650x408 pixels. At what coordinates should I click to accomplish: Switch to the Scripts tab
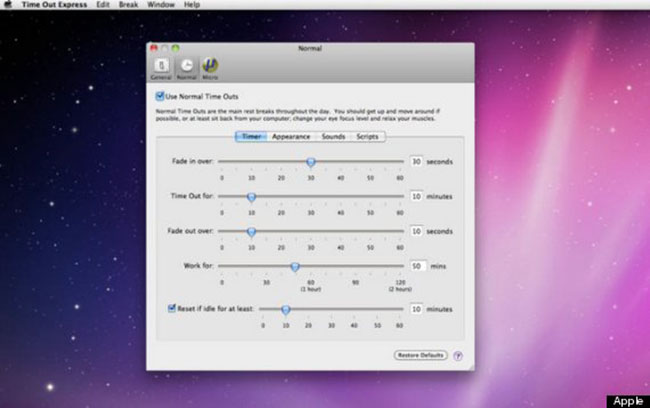[x=367, y=136]
